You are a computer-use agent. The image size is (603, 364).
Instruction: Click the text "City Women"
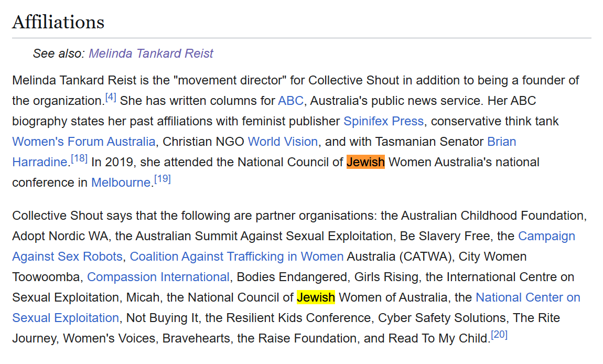pyautogui.click(x=493, y=256)
